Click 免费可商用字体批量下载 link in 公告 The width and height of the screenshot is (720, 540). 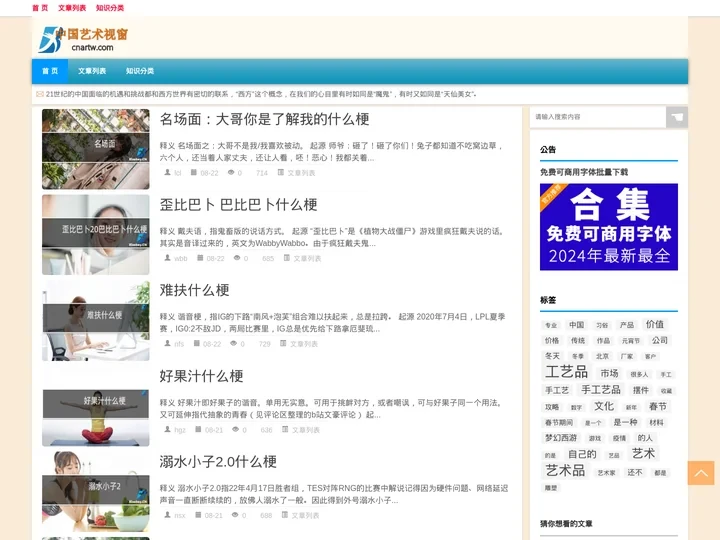click(x=584, y=172)
